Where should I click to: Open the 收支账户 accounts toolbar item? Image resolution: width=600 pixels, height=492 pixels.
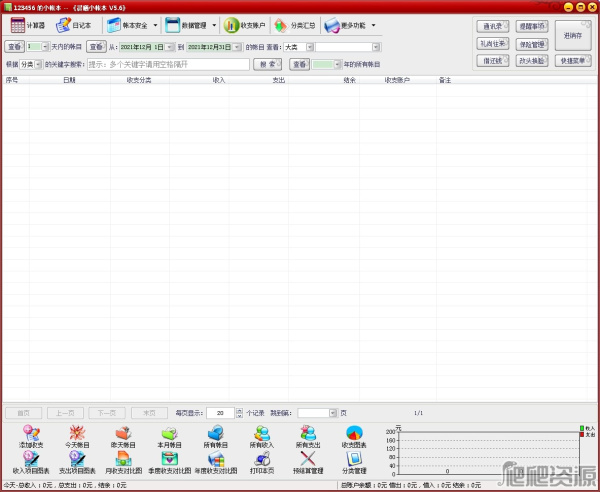pos(245,25)
